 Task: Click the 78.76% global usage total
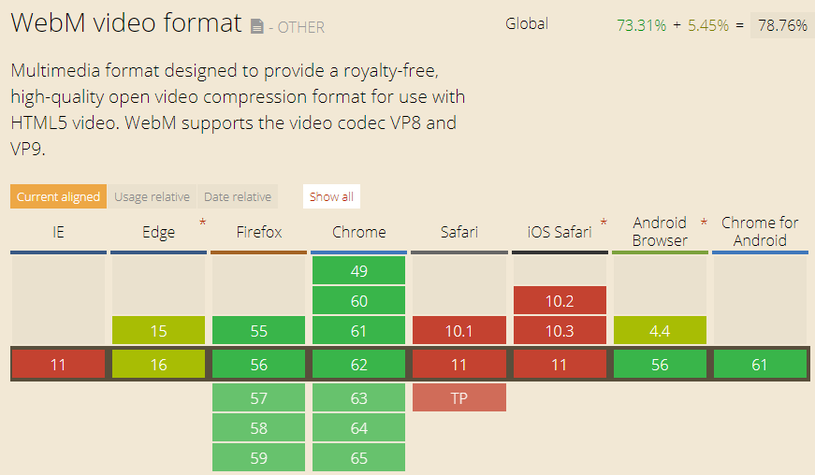[x=782, y=25]
